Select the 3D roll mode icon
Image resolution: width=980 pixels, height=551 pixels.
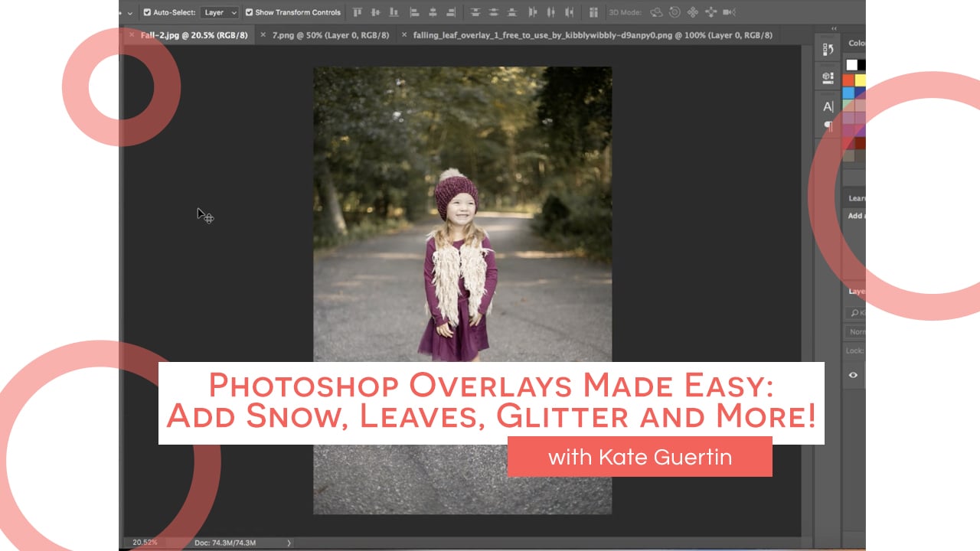point(675,12)
